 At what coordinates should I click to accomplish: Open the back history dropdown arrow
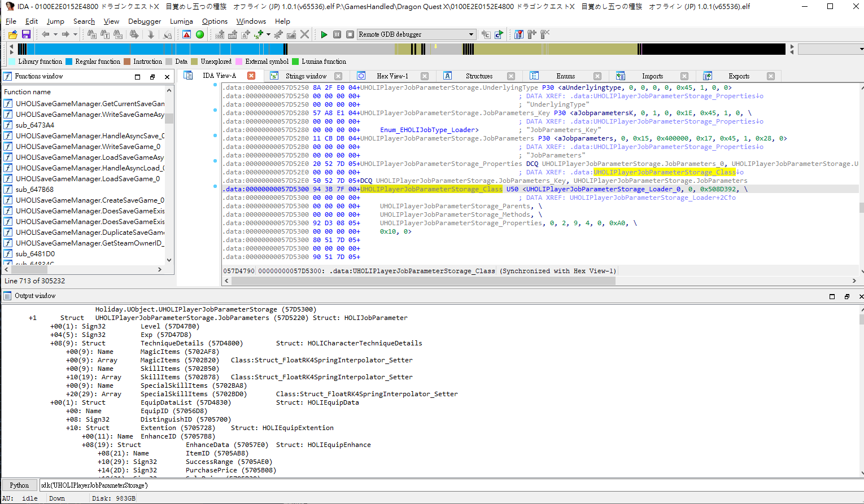[x=55, y=34]
